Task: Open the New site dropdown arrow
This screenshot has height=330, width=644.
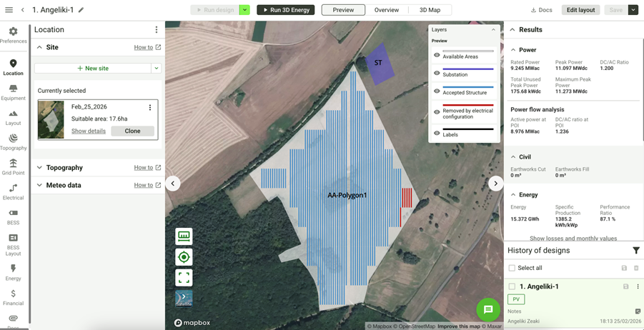Action: pos(156,69)
